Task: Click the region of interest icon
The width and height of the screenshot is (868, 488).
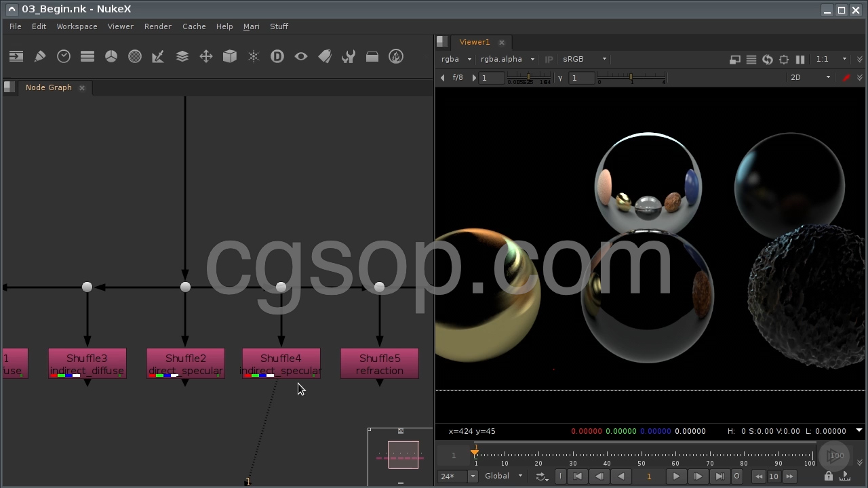Action: (784, 60)
